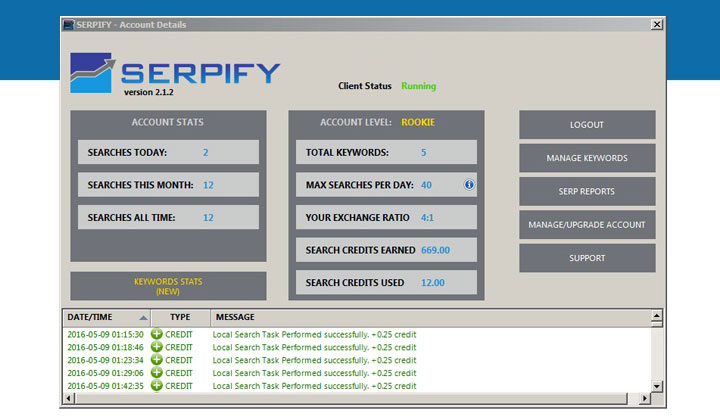Select the log row dated 2016-05-09 01:29:06
This screenshot has height=420, width=720.
[x=357, y=373]
